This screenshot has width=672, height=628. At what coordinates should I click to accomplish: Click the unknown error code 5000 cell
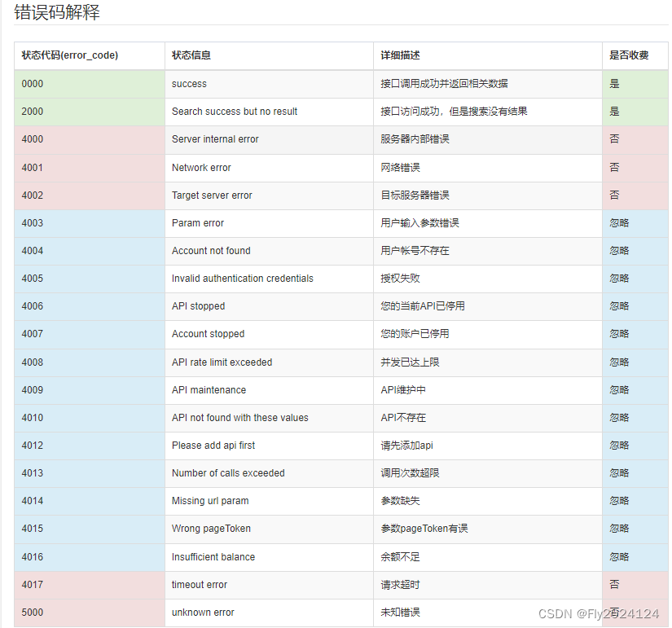pos(33,613)
